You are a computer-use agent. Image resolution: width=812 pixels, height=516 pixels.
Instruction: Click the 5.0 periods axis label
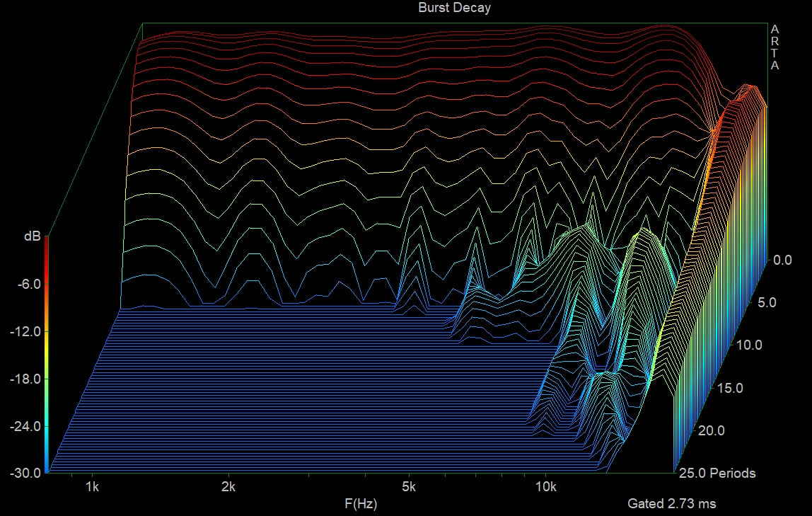pos(767,302)
